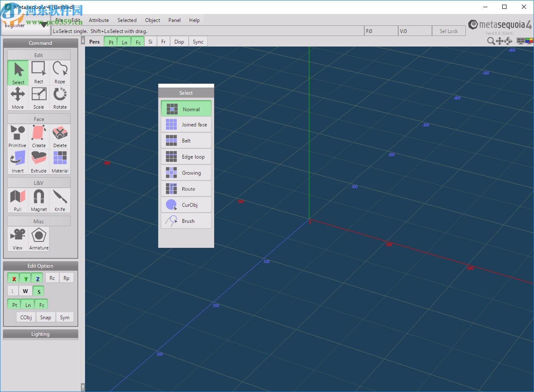This screenshot has width=534, height=392.
Task: Open the Magnet tool
Action: [x=39, y=200]
